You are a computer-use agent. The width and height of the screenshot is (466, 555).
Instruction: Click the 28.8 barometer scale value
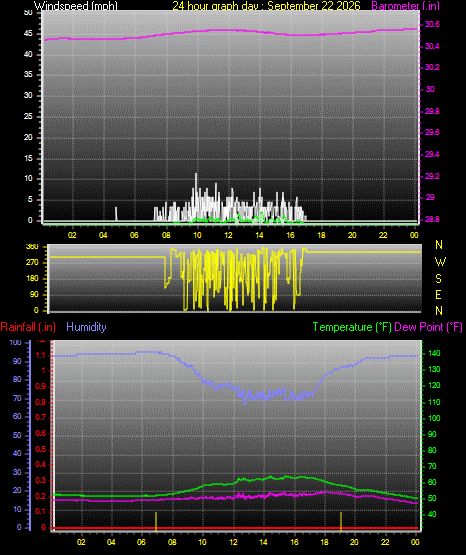432,219
